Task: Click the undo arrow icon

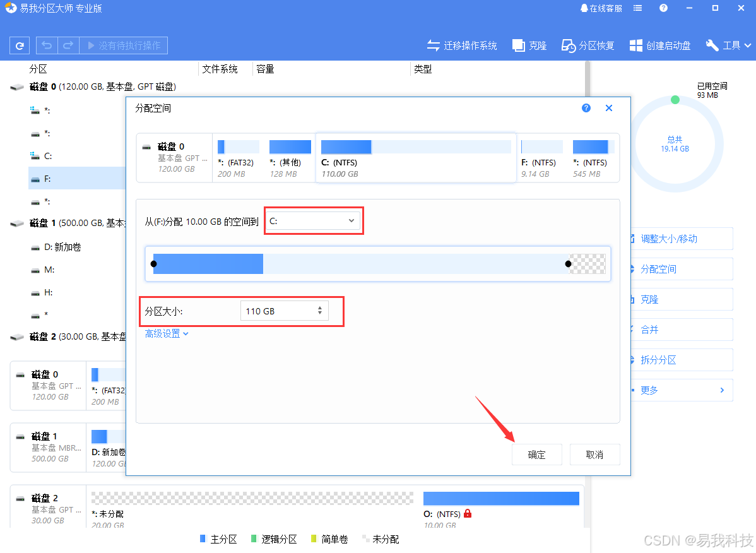Action: coord(47,45)
